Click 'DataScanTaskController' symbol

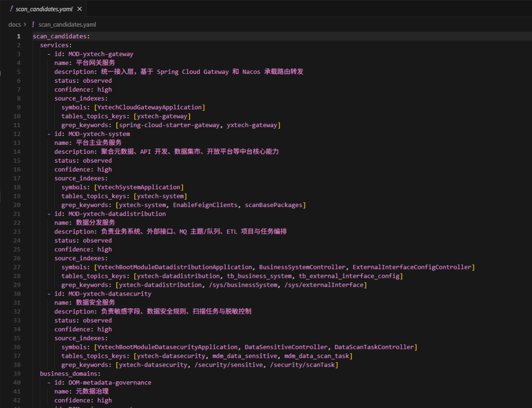coord(374,347)
